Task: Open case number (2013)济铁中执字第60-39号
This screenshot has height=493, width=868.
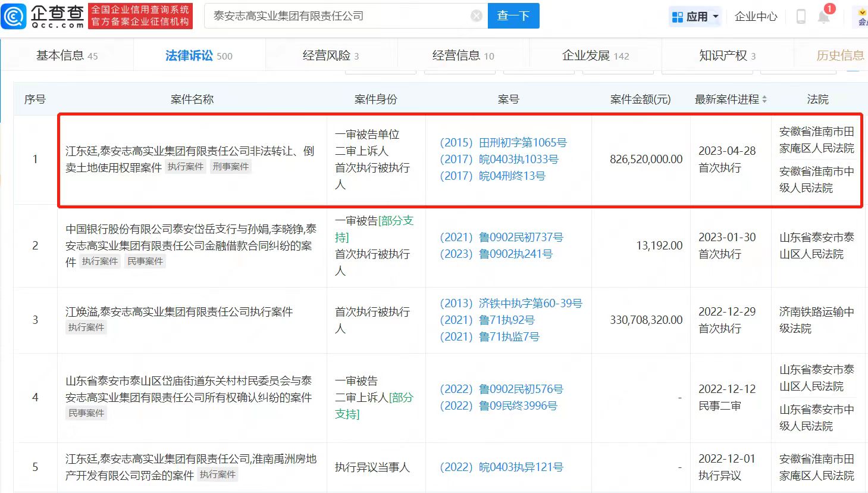Action: pyautogui.click(x=511, y=304)
